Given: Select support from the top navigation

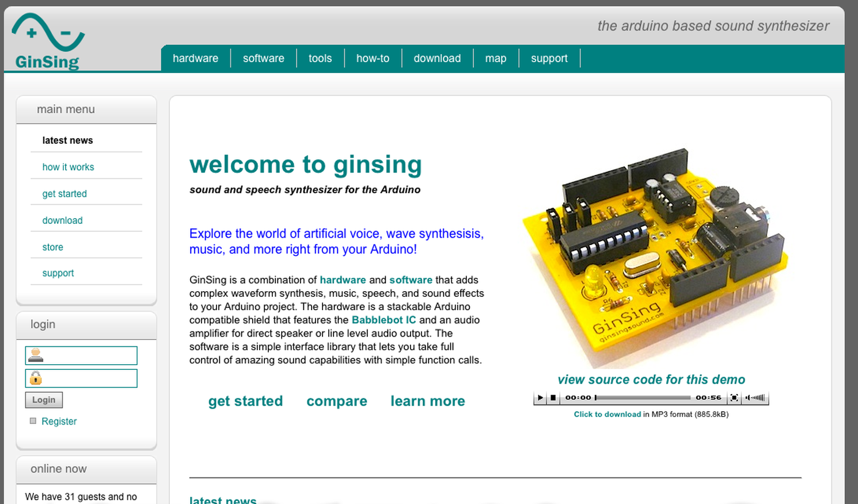Looking at the screenshot, I should [549, 58].
